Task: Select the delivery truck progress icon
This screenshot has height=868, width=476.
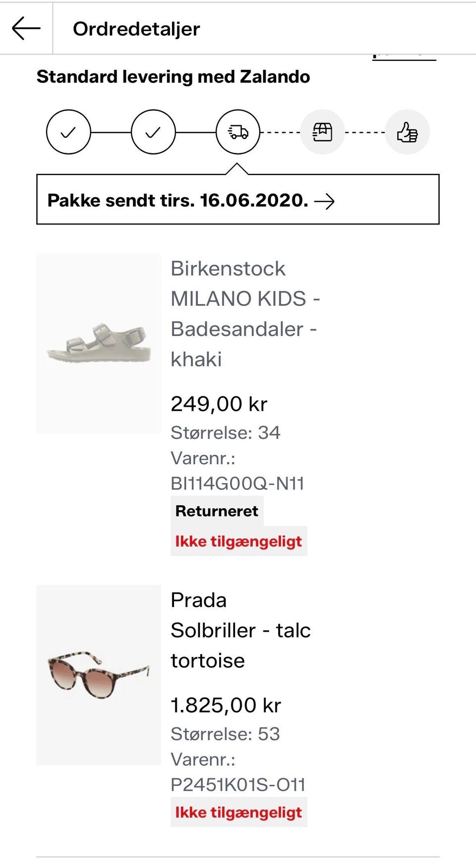Action: coord(238,132)
